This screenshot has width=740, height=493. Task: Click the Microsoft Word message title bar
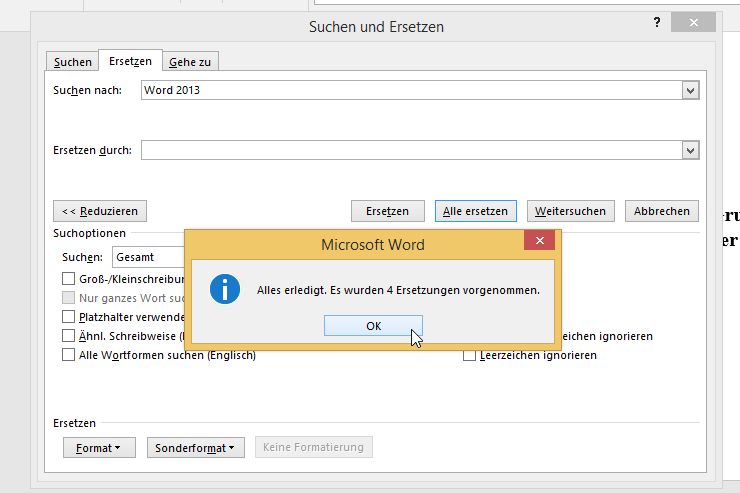click(372, 244)
